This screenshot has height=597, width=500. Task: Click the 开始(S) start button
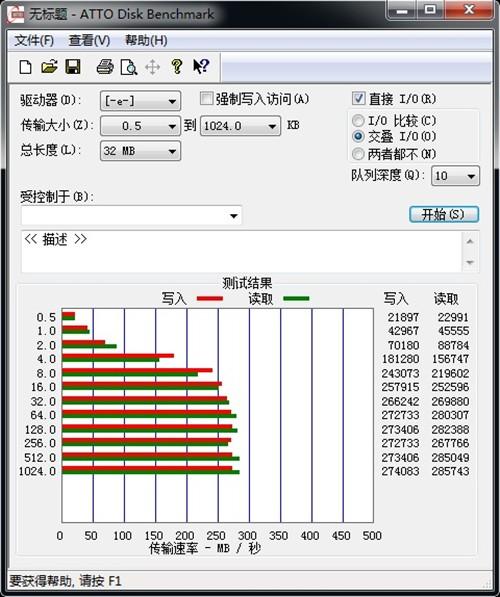pyautogui.click(x=444, y=214)
